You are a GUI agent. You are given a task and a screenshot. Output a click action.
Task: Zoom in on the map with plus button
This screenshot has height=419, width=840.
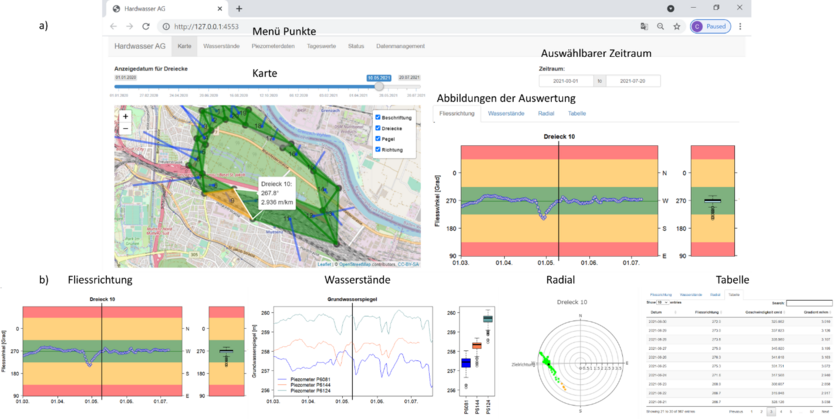click(126, 116)
